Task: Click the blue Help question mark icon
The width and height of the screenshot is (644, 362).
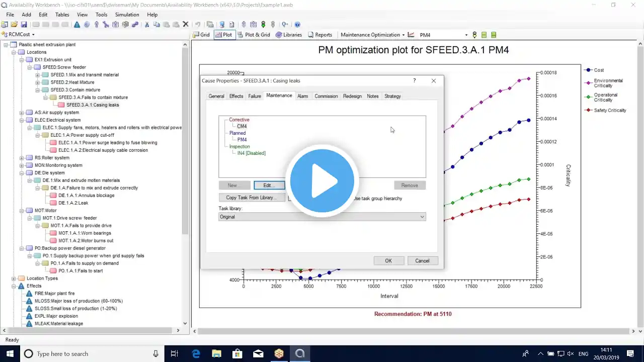Action: coord(297,24)
